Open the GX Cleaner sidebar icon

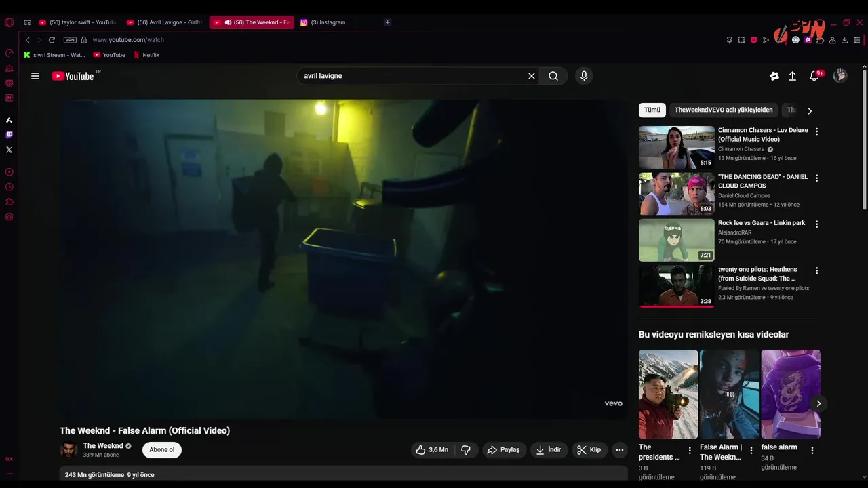click(x=9, y=68)
